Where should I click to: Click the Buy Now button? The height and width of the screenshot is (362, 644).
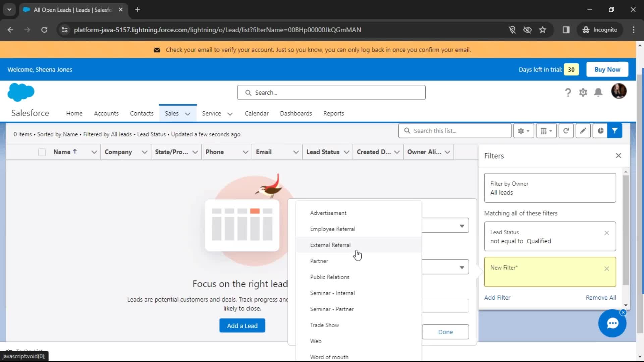(607, 69)
